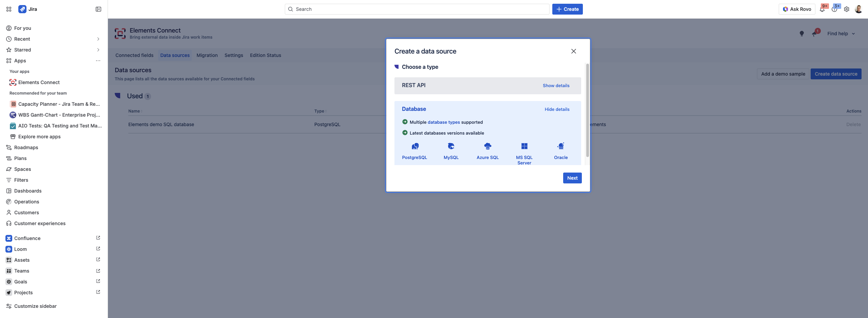Click the dialog vertical scrollbar
Viewport: 868px width, 318px height.
coord(588,110)
